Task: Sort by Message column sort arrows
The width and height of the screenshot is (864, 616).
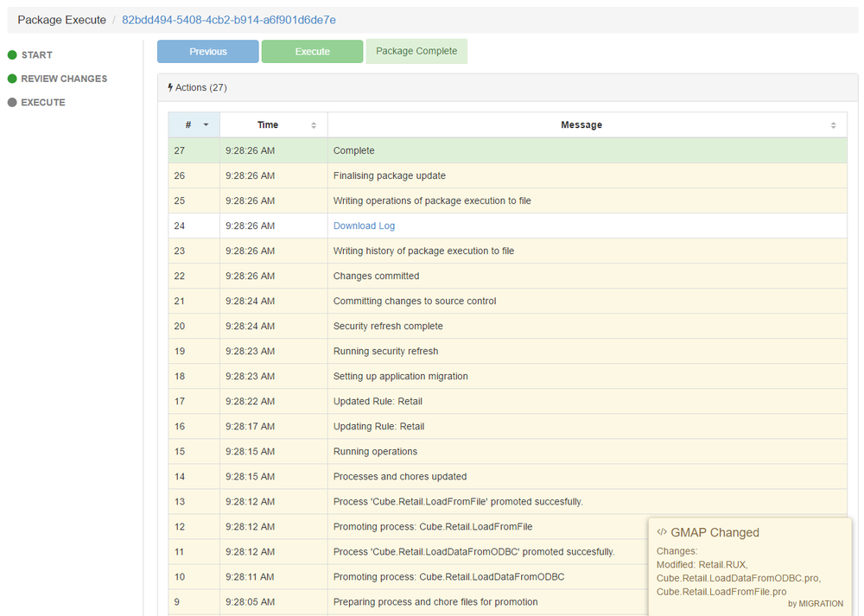Action: click(833, 125)
